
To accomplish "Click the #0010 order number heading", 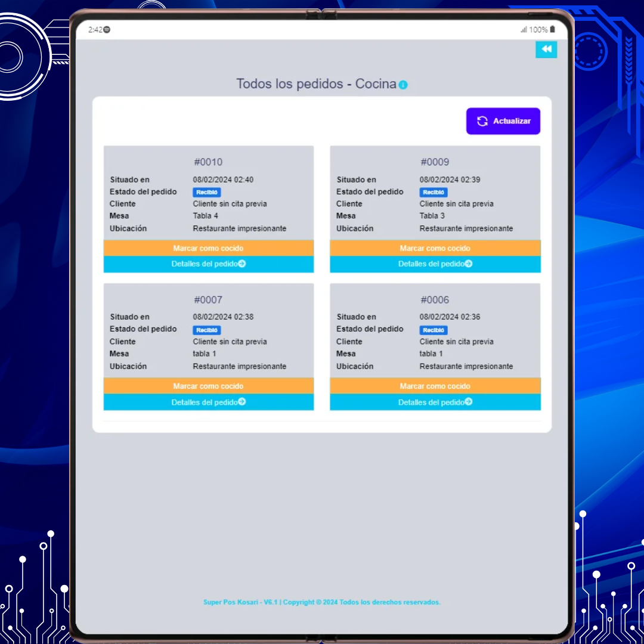I will [208, 162].
